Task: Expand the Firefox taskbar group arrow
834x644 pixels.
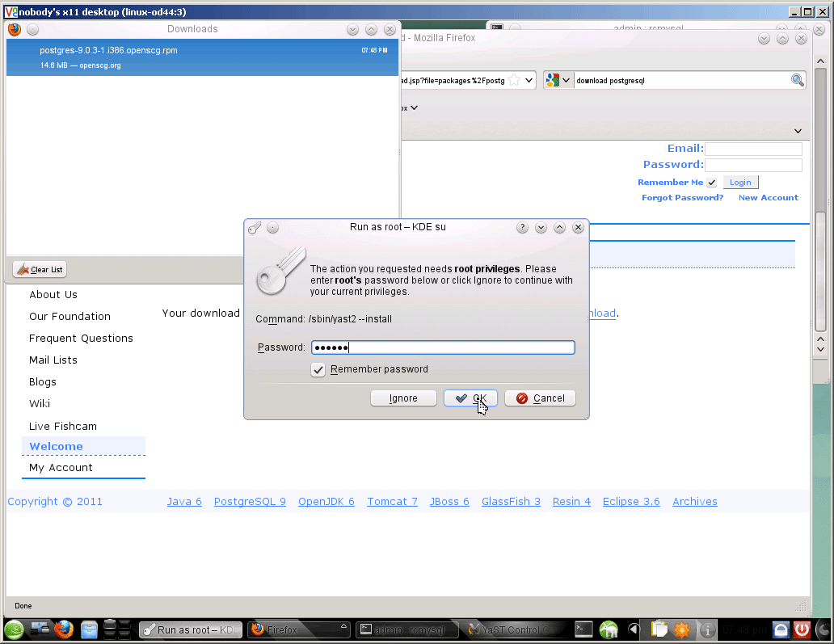Action: 343,626
